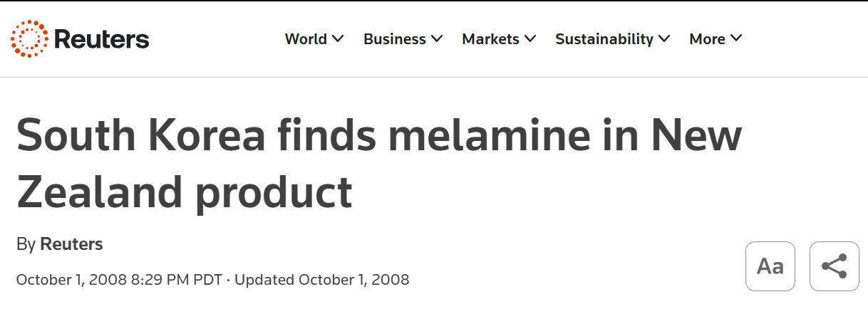Click the Zealand product headline line
This screenshot has height=314, width=868.
pos(185,191)
